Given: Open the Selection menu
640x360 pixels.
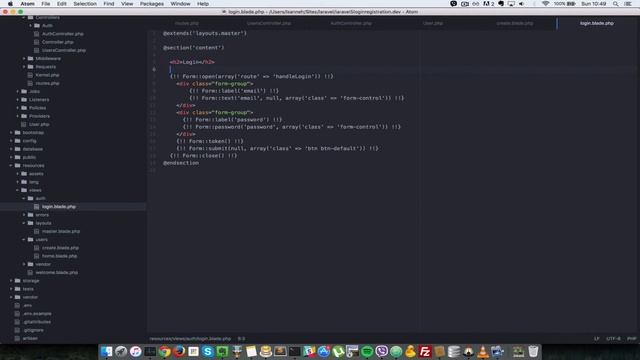Looking at the screenshot, I should [x=85, y=4].
